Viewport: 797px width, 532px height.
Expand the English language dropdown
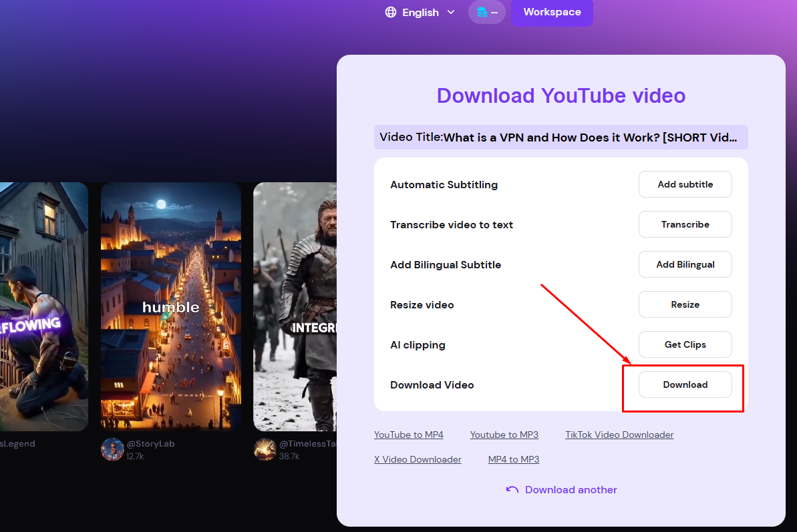(420, 12)
